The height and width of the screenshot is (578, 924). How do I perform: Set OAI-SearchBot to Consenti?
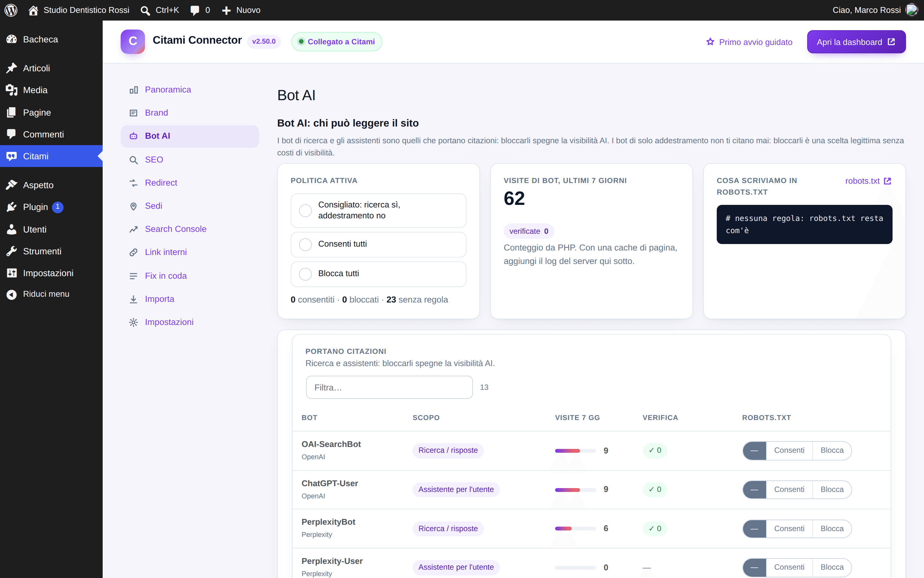(789, 450)
